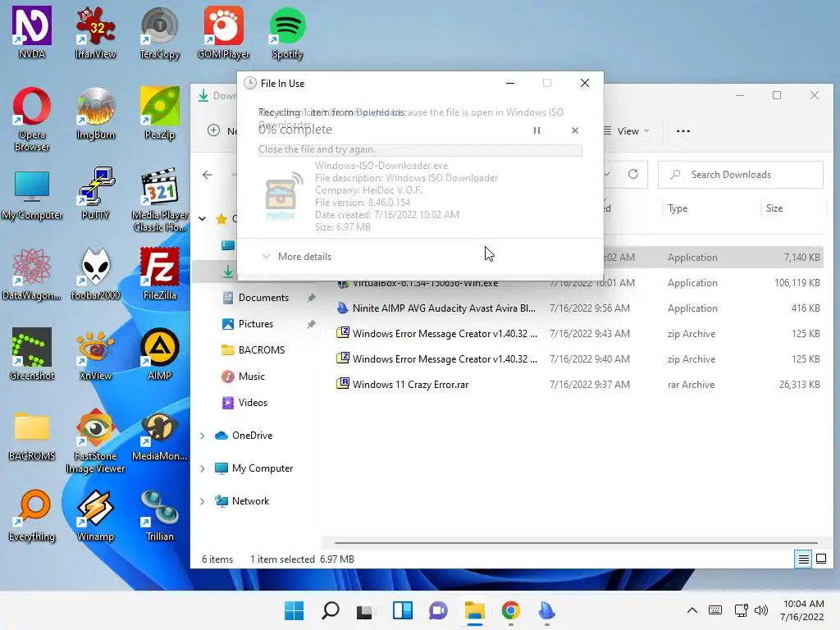This screenshot has height=630, width=840.
Task: Launch PuTTY from the desktop
Action: click(x=95, y=194)
